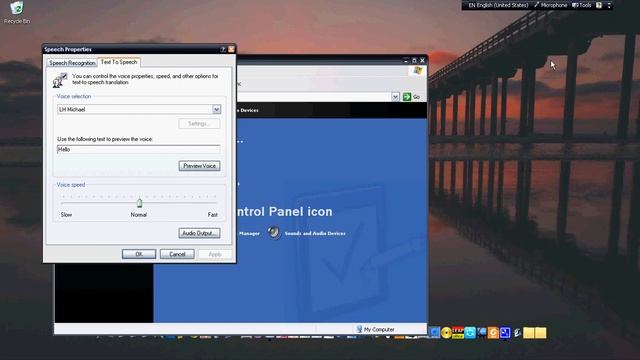Screen dimensions: 640x360
Task: Open the LH Michael voice selection dropdown
Action: (x=216, y=109)
